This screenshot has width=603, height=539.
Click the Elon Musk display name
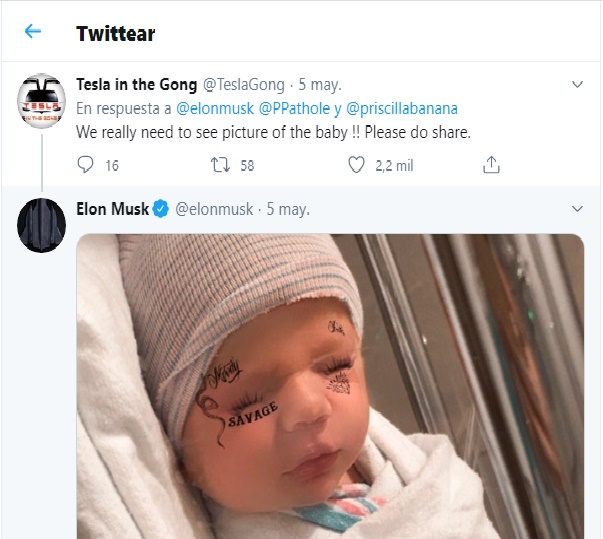[112, 209]
